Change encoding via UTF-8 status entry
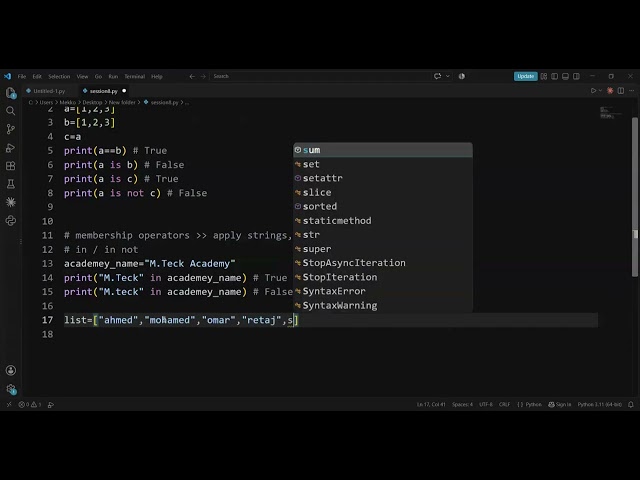 click(x=486, y=404)
